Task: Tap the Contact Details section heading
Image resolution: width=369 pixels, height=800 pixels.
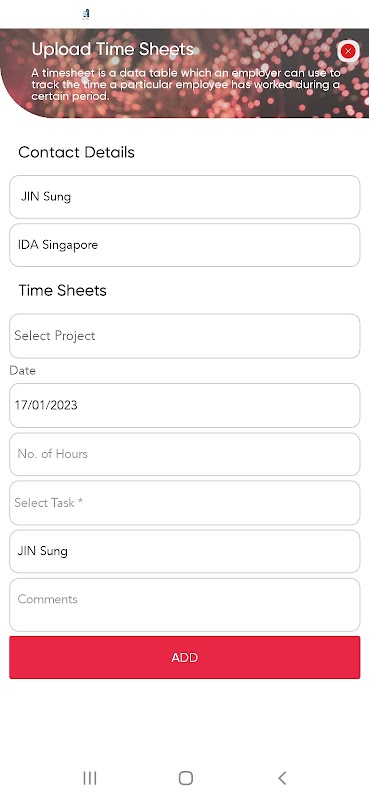Action: (x=77, y=152)
